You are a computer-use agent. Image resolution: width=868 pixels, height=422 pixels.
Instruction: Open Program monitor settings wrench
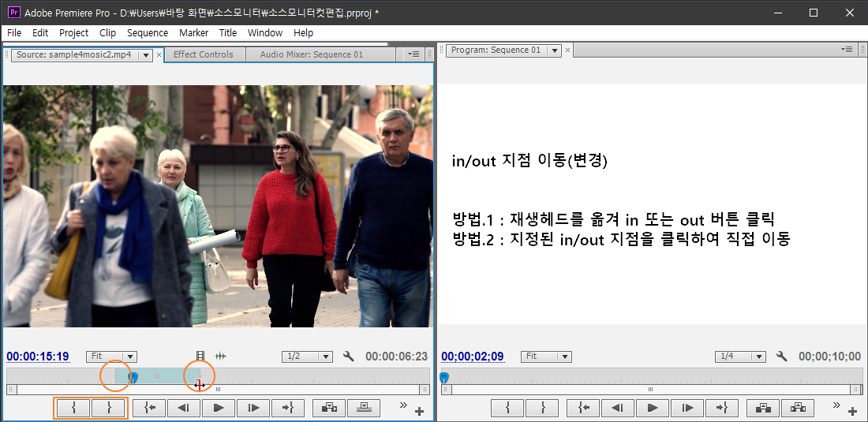click(x=782, y=357)
